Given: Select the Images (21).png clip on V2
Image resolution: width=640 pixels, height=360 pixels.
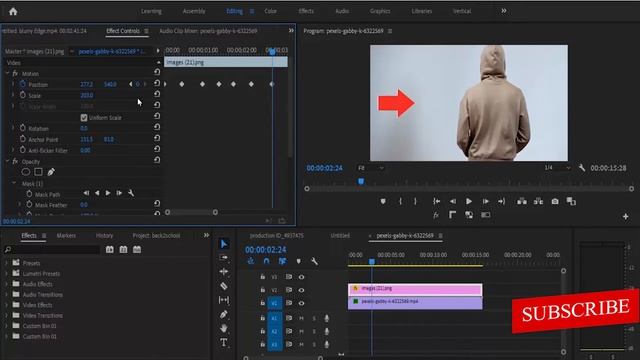Looking at the screenshot, I should (x=415, y=289).
